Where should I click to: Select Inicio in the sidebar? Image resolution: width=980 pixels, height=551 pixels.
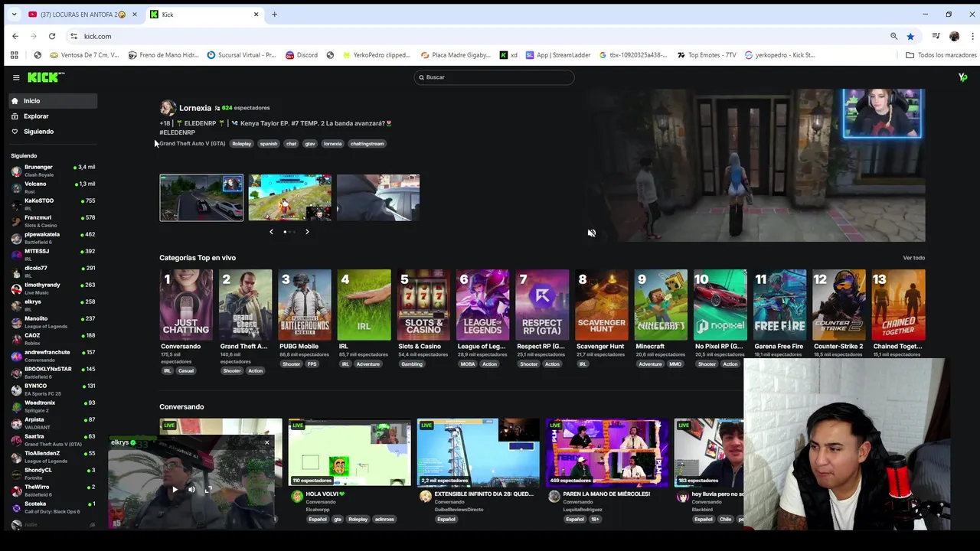tap(53, 101)
